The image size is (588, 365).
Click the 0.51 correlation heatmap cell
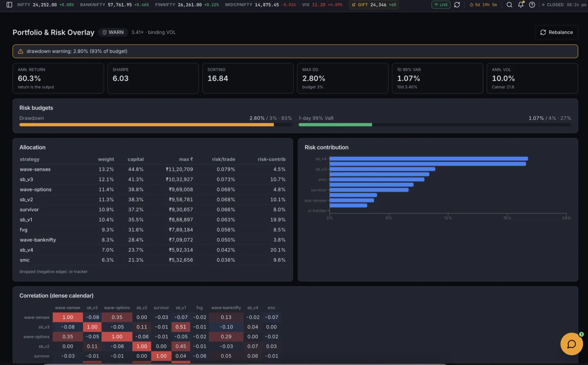(x=181, y=327)
